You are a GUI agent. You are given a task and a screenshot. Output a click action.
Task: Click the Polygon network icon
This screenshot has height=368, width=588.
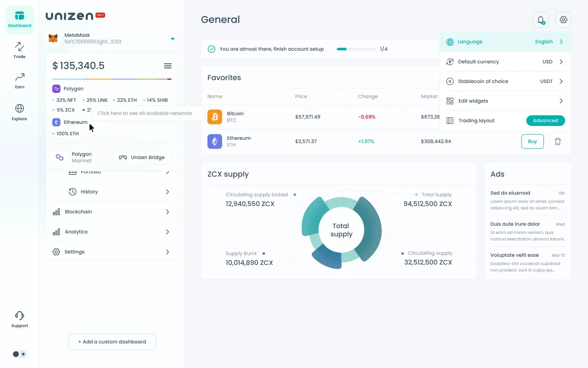pyautogui.click(x=56, y=89)
